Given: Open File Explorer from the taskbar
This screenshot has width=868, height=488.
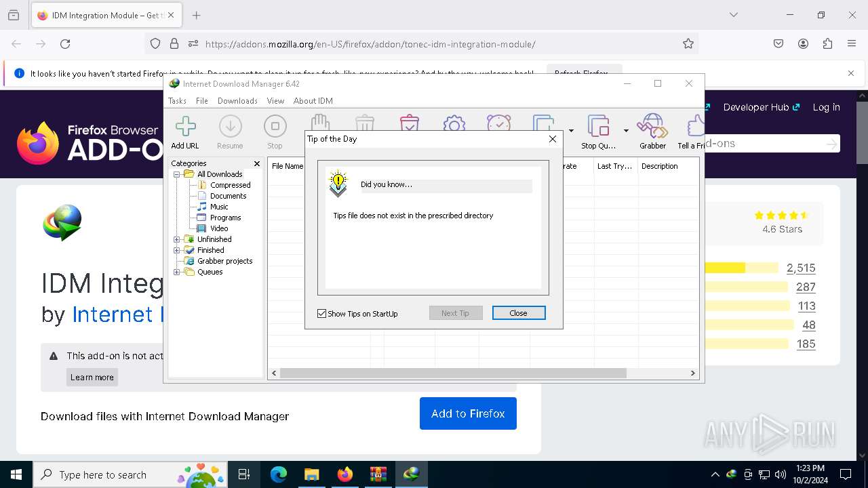Looking at the screenshot, I should tap(311, 474).
